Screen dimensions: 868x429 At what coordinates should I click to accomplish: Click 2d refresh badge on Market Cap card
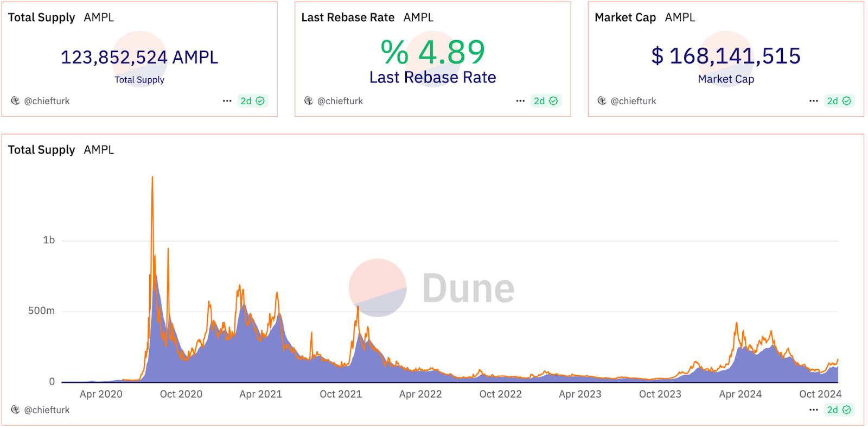tap(839, 101)
